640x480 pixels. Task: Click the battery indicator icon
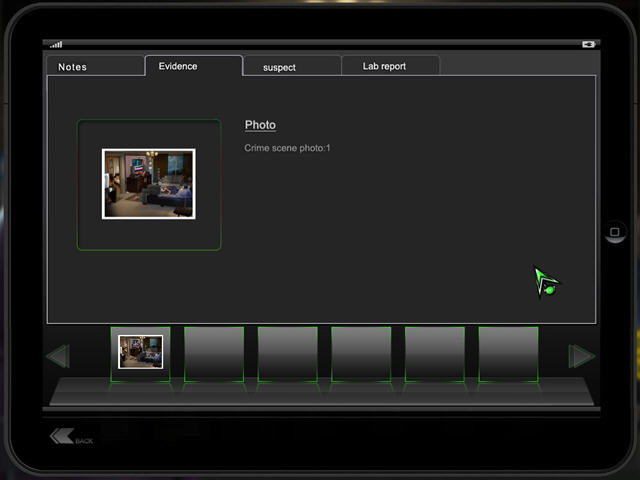pos(588,44)
